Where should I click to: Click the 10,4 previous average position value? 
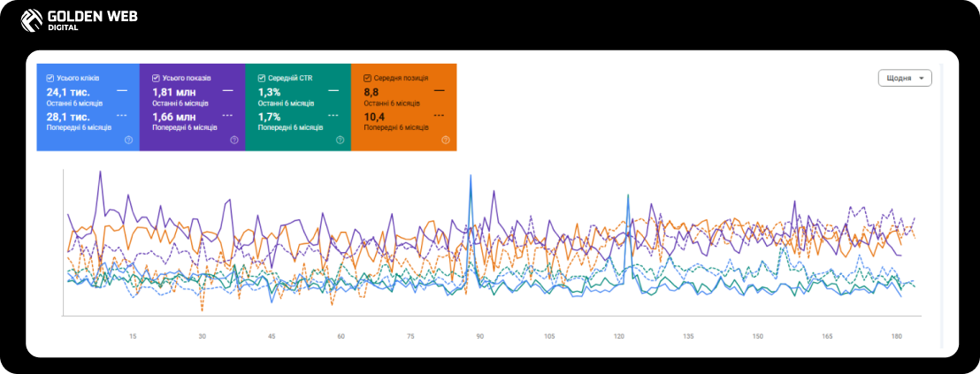[x=374, y=117]
